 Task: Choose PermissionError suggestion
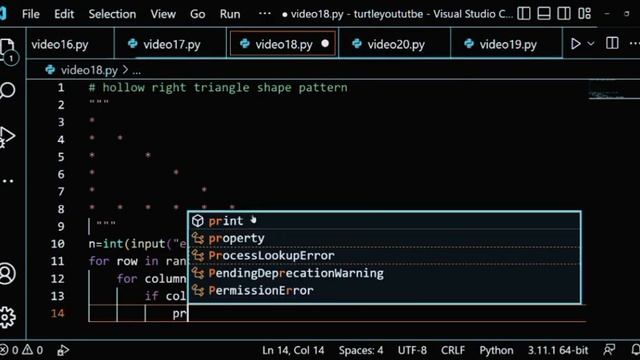pyautogui.click(x=384, y=291)
